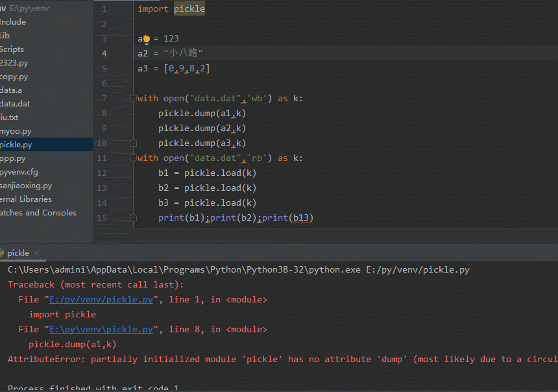Click the b3 = pickle.load(k) line
Image resolution: width=558 pixels, height=392 pixels.
click(207, 203)
